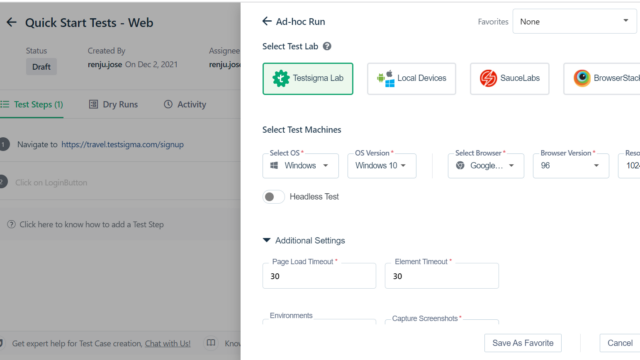Click the Element Timeout field
The image size is (640, 360).
coord(442,276)
